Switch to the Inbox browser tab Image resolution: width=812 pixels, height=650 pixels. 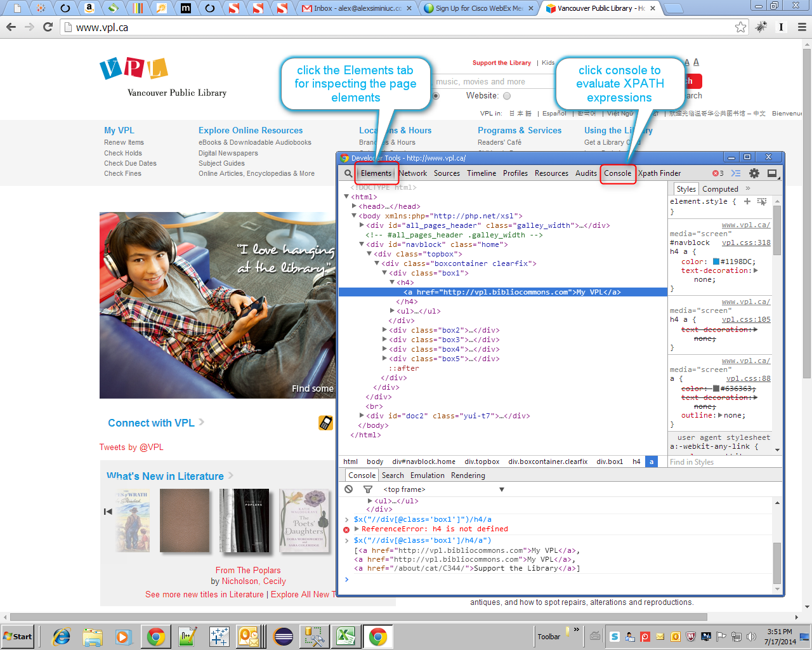point(357,8)
